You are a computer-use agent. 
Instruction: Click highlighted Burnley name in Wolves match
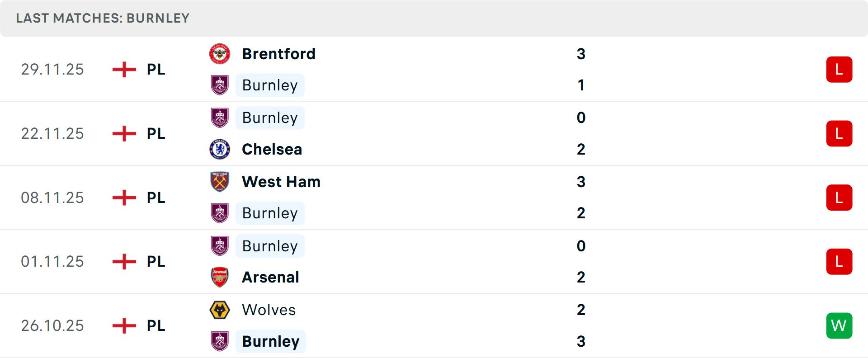pos(270,341)
